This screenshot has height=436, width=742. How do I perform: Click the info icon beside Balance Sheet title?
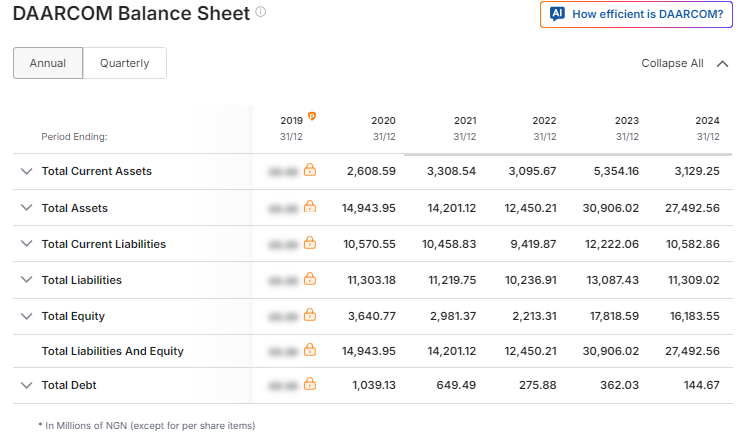point(261,12)
